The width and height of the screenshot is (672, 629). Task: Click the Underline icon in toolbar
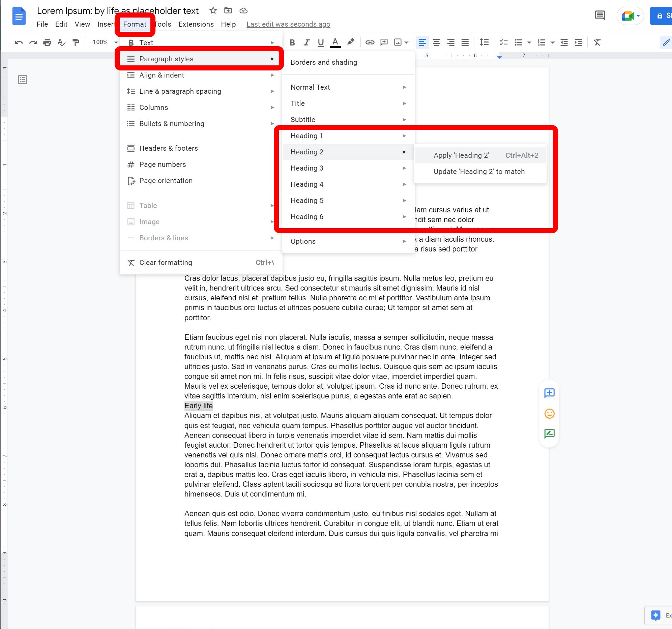(320, 42)
